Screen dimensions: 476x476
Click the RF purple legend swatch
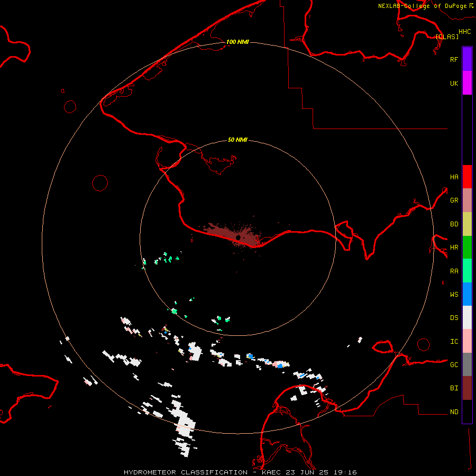tap(467, 59)
